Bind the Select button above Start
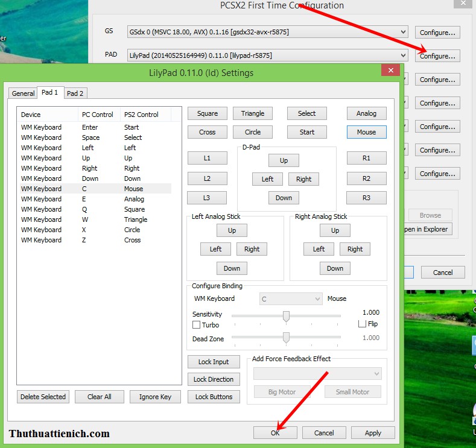Viewport: 476px width, 448px height. coord(307,113)
